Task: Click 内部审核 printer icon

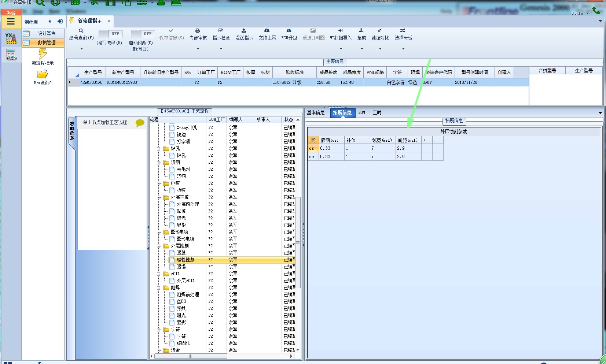Action: [198, 31]
